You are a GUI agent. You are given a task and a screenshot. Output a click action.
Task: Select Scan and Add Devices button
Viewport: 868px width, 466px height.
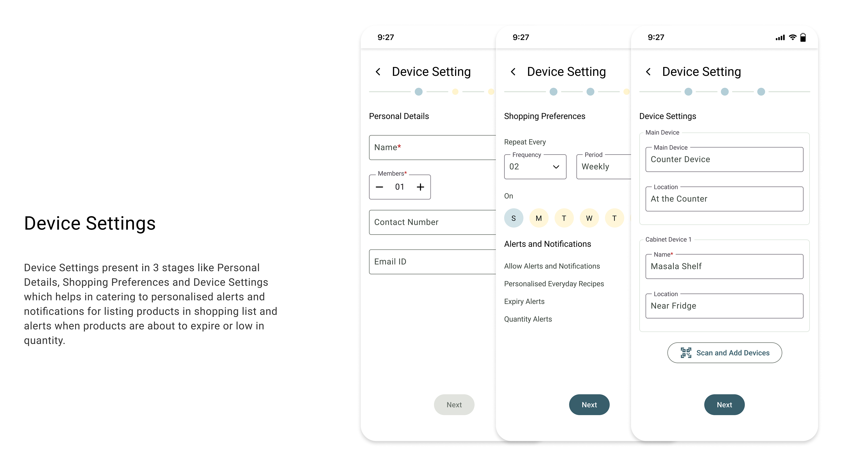(725, 353)
